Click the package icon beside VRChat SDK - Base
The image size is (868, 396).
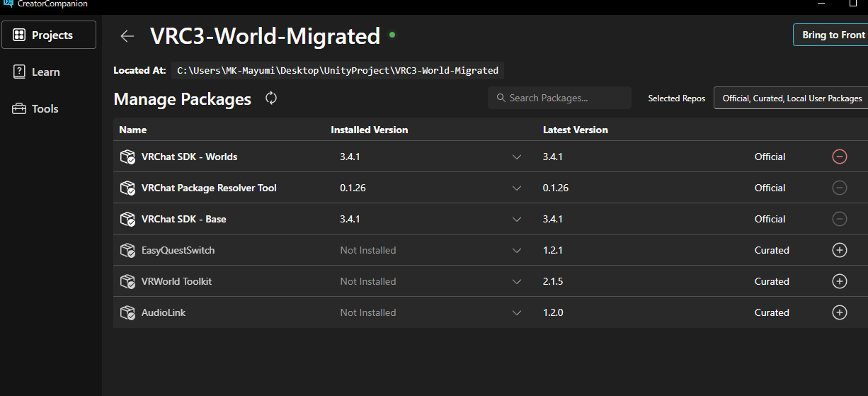coord(127,219)
